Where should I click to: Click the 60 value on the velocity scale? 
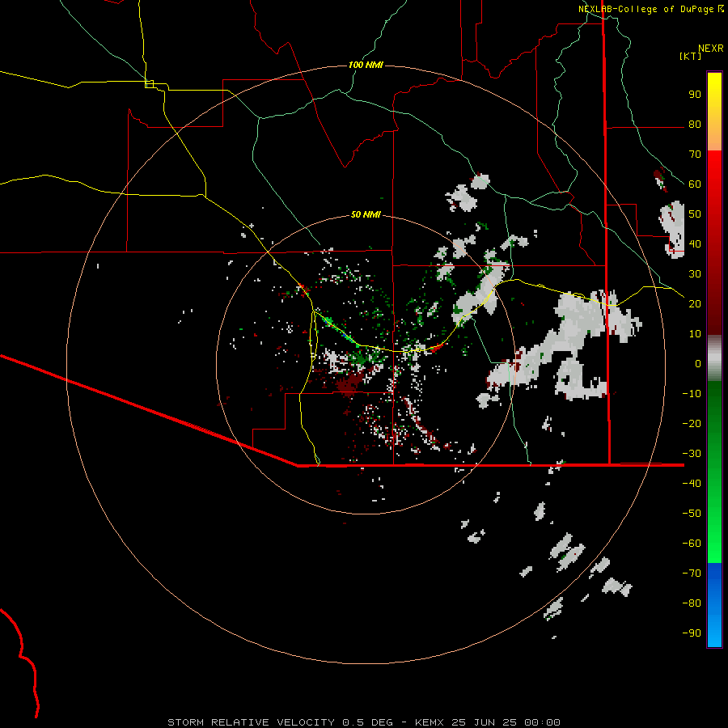pyautogui.click(x=695, y=184)
